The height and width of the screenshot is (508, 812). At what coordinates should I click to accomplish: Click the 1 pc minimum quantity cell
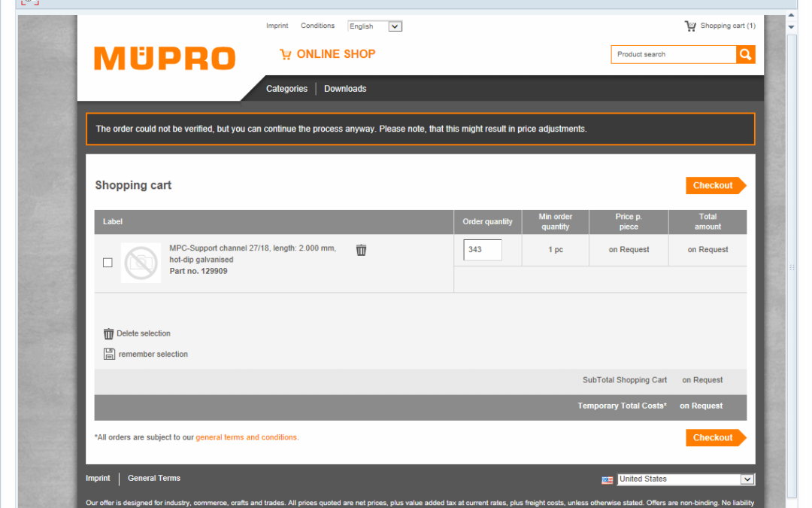(x=555, y=250)
